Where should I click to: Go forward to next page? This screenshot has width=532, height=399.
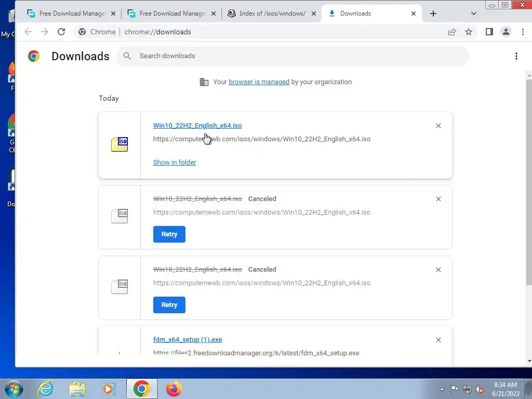click(45, 32)
